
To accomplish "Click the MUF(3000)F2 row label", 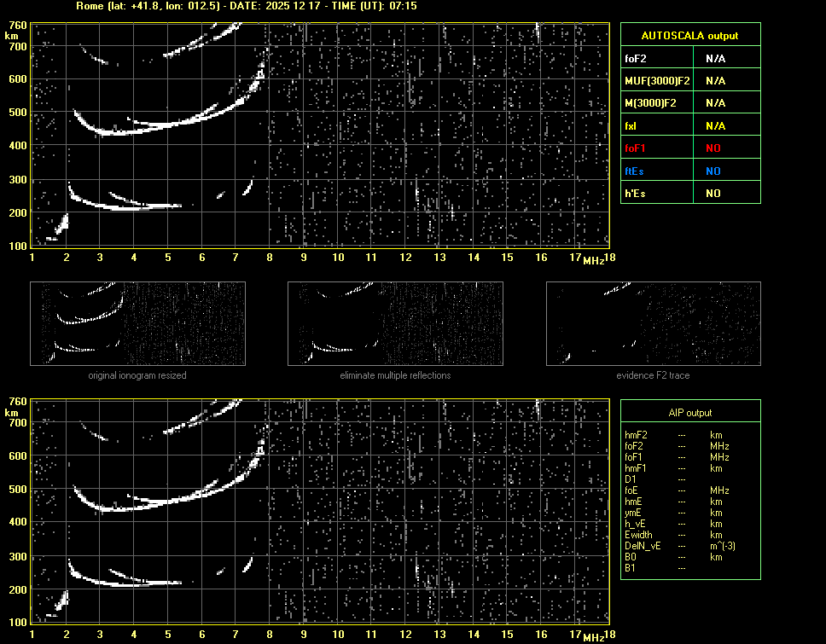I will (657, 81).
